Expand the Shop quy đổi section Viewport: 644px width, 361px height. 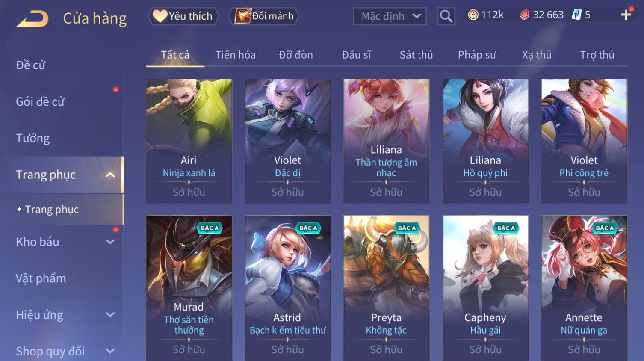110,351
